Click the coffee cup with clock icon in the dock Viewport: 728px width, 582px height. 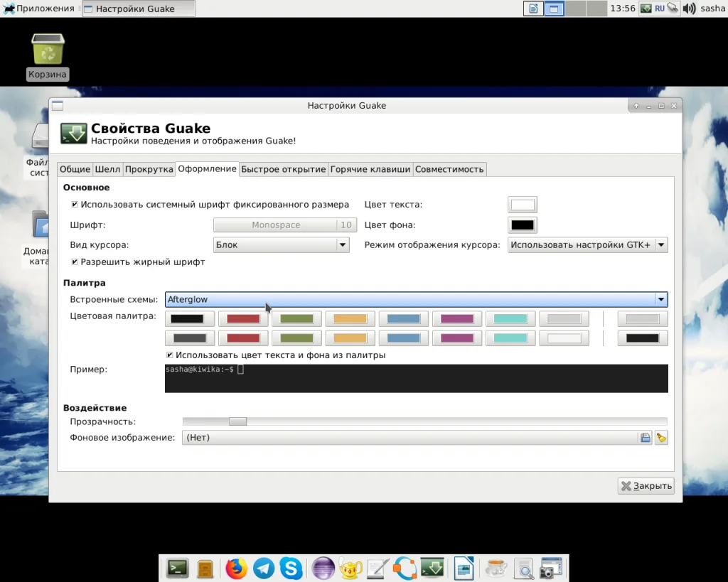point(496,568)
